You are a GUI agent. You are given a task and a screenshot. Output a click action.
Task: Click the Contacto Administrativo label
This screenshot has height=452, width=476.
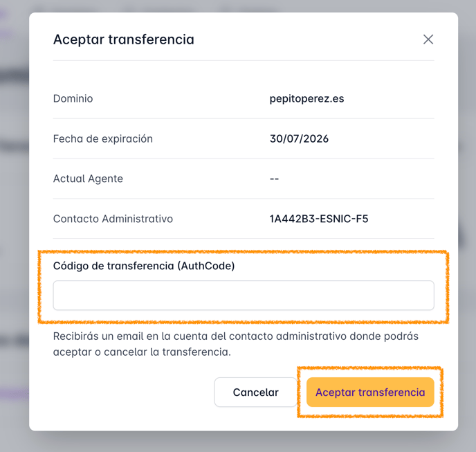pos(113,219)
